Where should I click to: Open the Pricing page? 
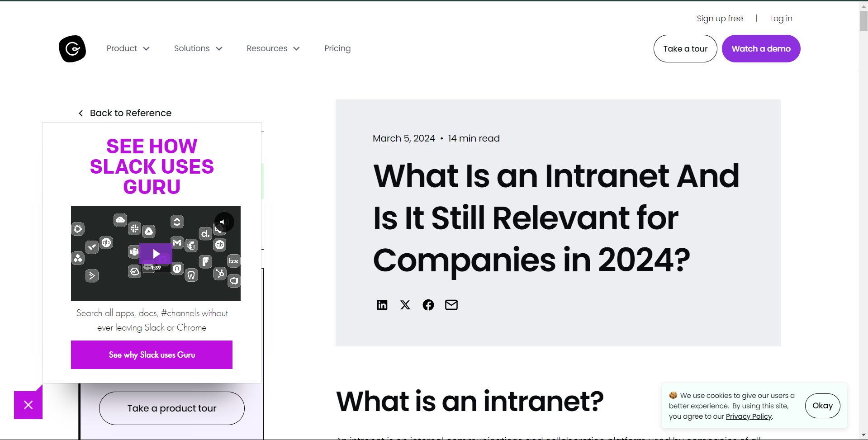point(337,48)
